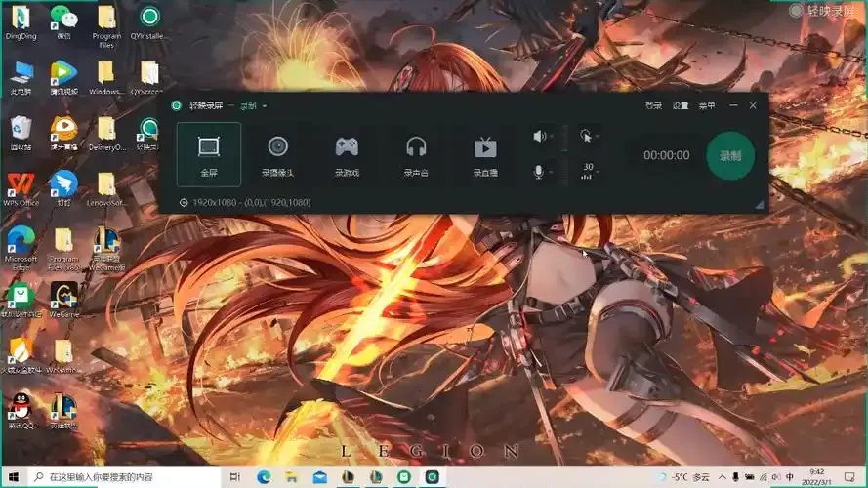Click the recorder window resize grip corner

point(760,205)
